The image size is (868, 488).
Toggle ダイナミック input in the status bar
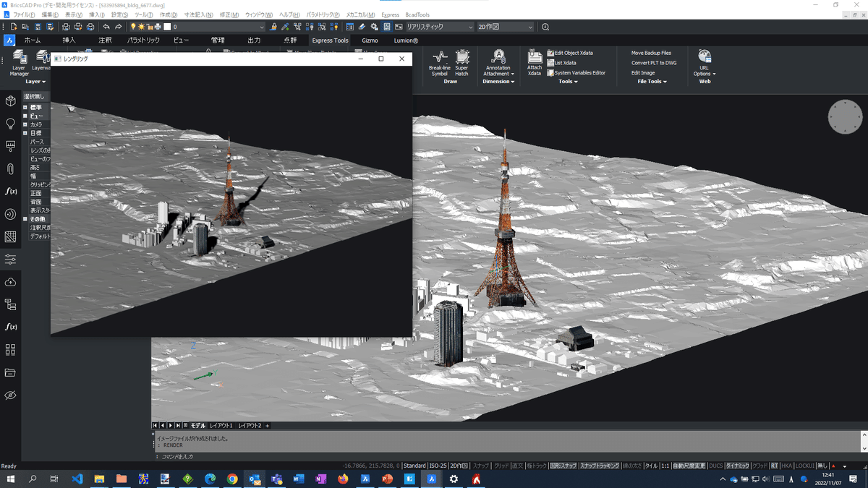[737, 466]
